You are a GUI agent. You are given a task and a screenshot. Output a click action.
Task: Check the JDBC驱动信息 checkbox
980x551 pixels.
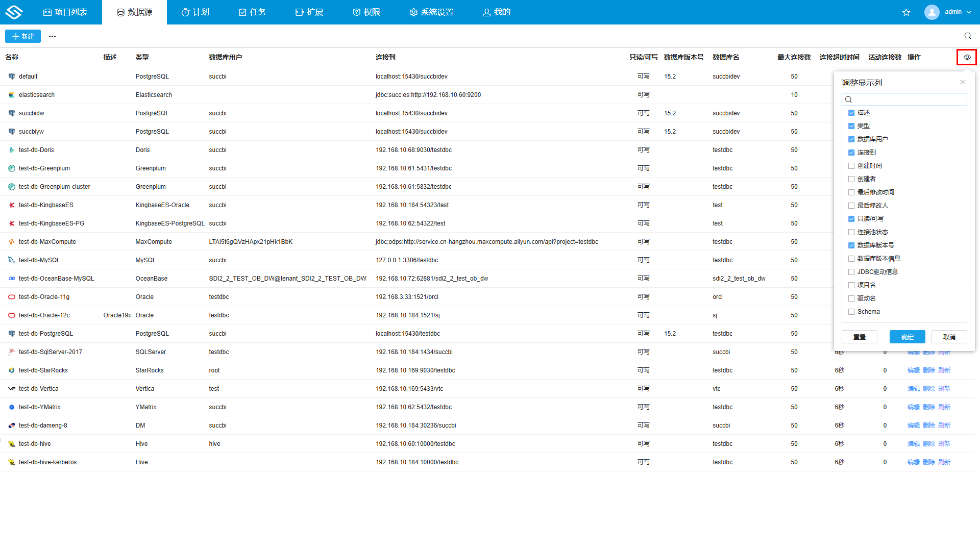pyautogui.click(x=851, y=272)
